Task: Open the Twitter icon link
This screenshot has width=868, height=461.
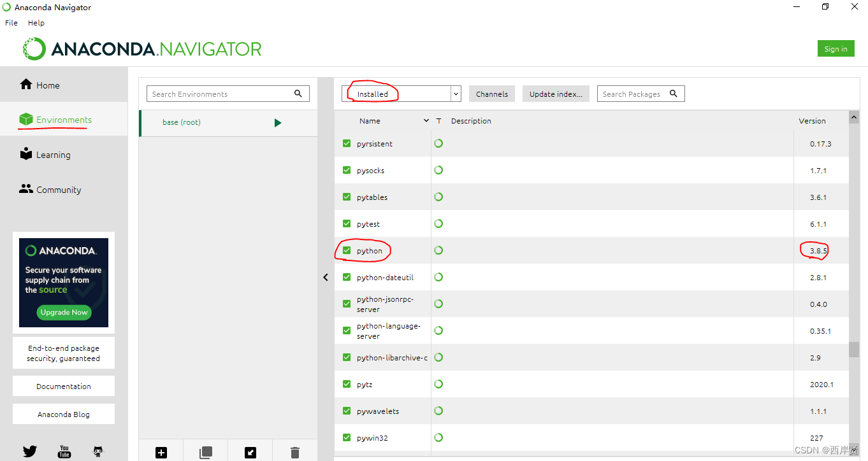Action: point(30,451)
